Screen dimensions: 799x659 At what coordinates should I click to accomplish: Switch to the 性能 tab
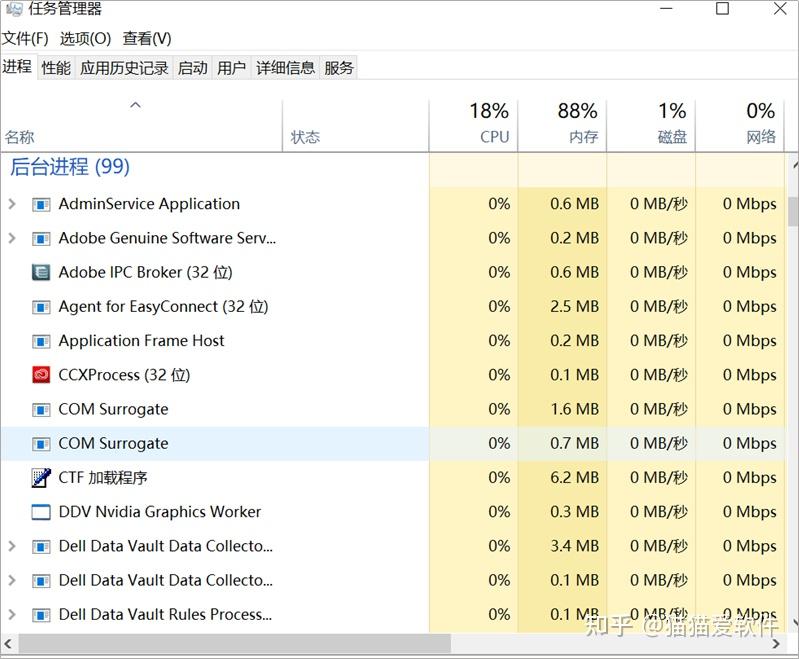tap(56, 68)
